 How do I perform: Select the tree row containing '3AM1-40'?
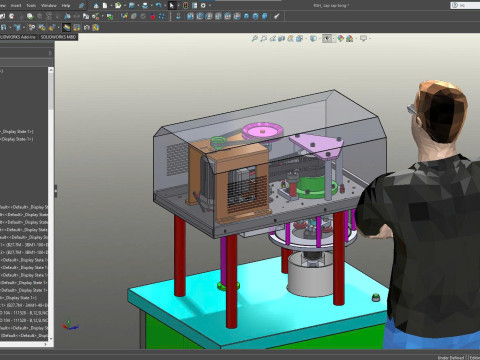24,305
